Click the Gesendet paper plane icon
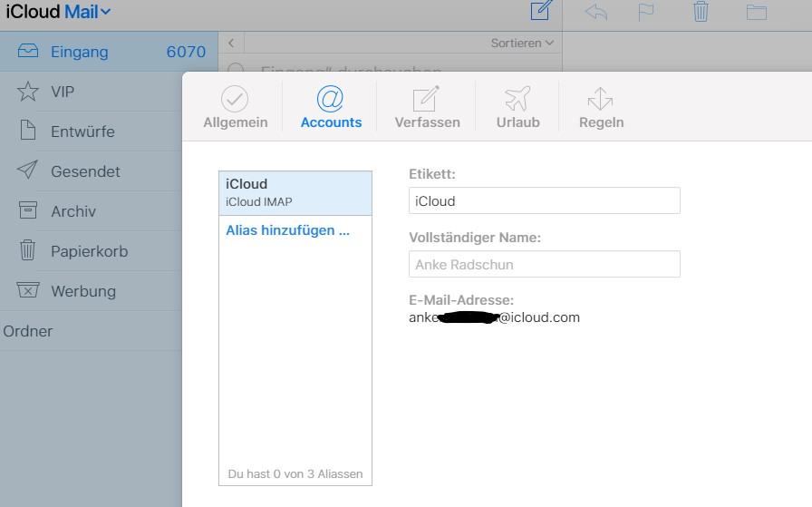Image resolution: width=812 pixels, height=507 pixels. coord(27,170)
